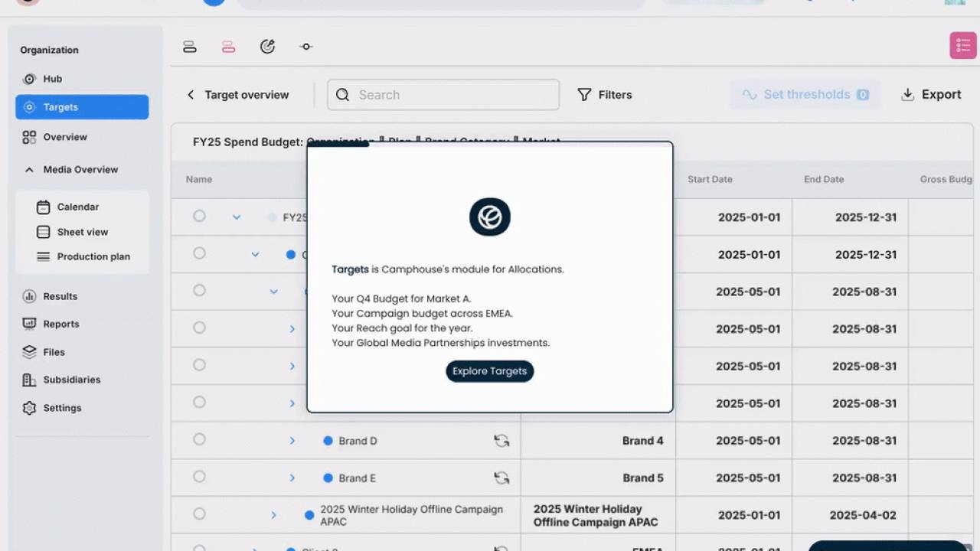Select the 2025 Winter Holiday row radio
The width and height of the screenshot is (980, 551).
pyautogui.click(x=199, y=514)
